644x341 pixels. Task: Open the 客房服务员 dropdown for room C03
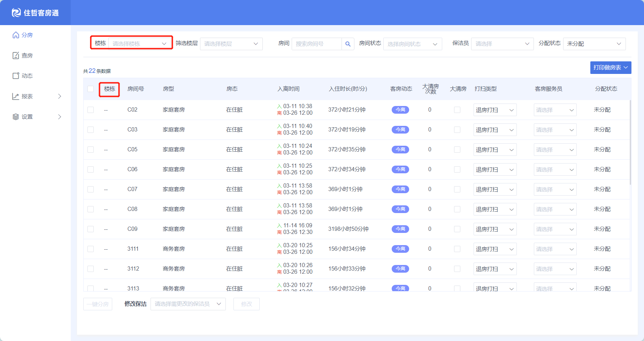tap(555, 130)
